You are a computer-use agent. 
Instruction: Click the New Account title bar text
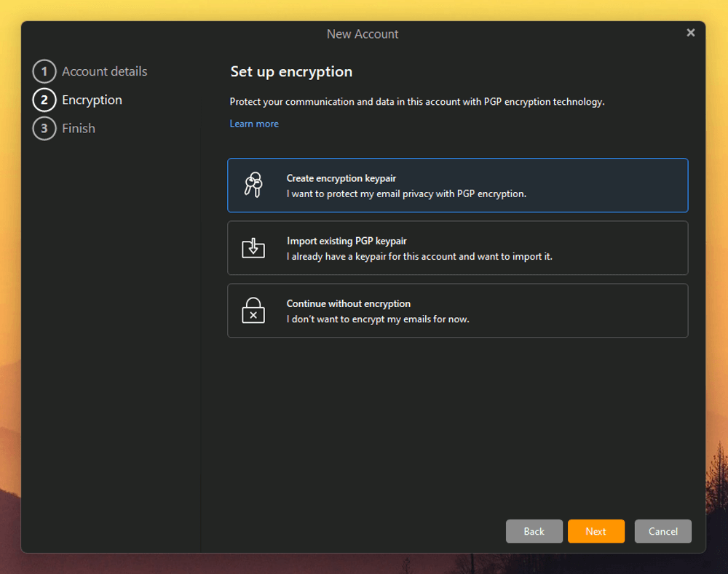[363, 34]
